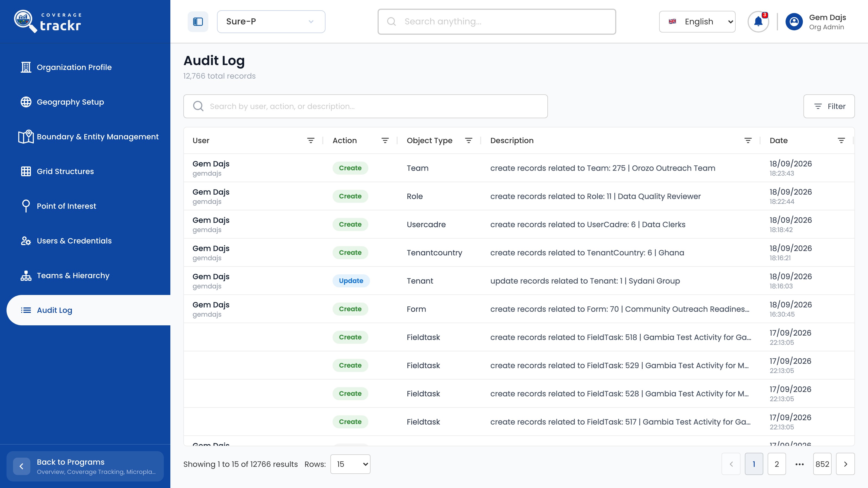This screenshot has height=488, width=868.
Task: Click Create badge in Team row
Action: pos(350,168)
